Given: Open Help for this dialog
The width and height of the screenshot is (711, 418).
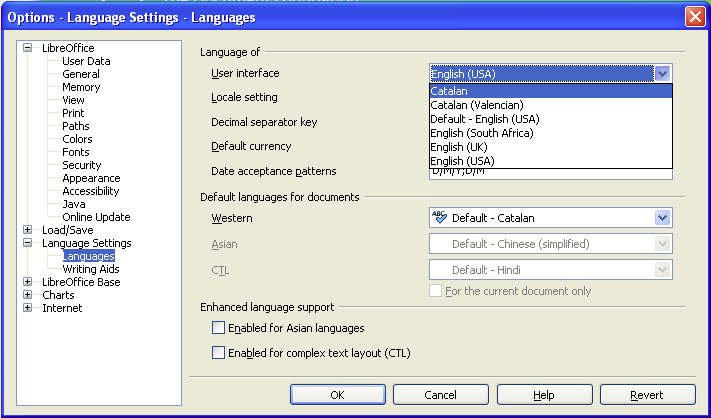Looking at the screenshot, I should click(x=543, y=395).
